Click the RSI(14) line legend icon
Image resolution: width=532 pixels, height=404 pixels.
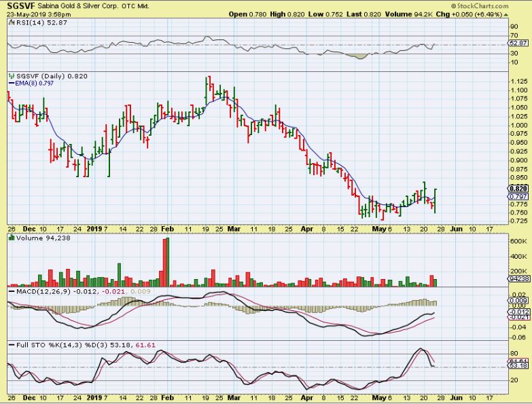coord(9,22)
